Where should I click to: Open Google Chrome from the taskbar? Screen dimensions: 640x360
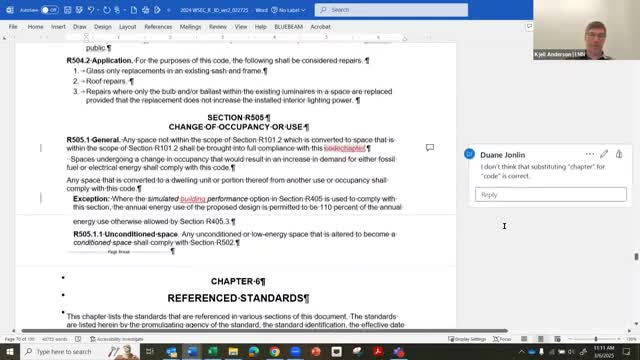[274, 351]
